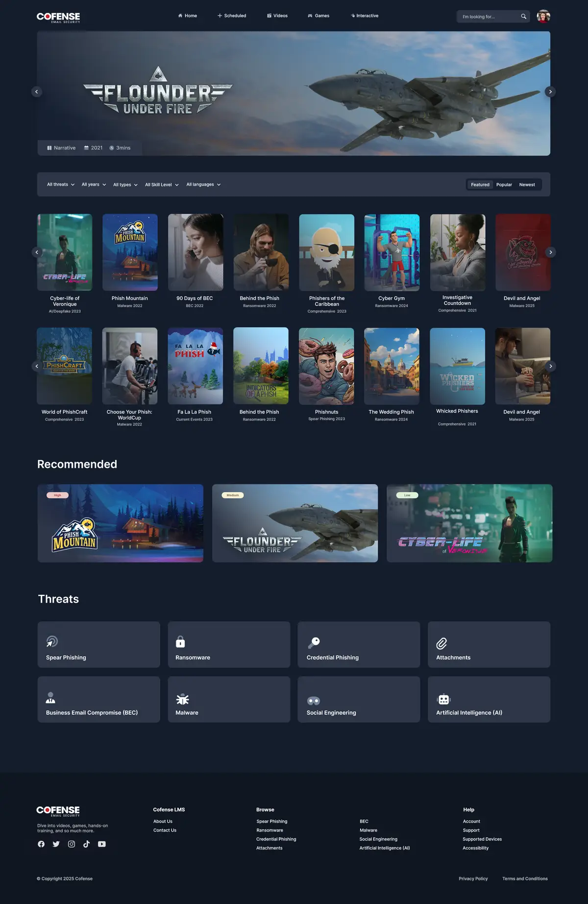The height and width of the screenshot is (904, 588).
Task: Click left arrow on second video row
Action: coord(37,366)
